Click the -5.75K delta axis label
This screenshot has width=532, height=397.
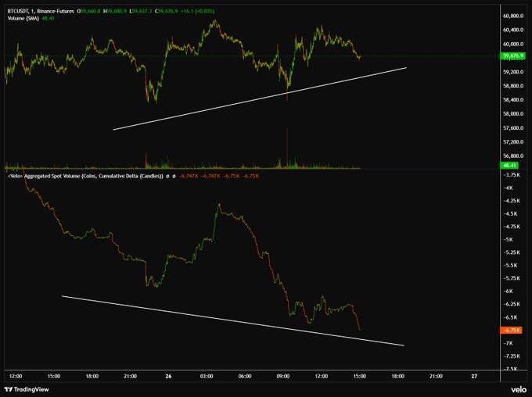point(512,278)
